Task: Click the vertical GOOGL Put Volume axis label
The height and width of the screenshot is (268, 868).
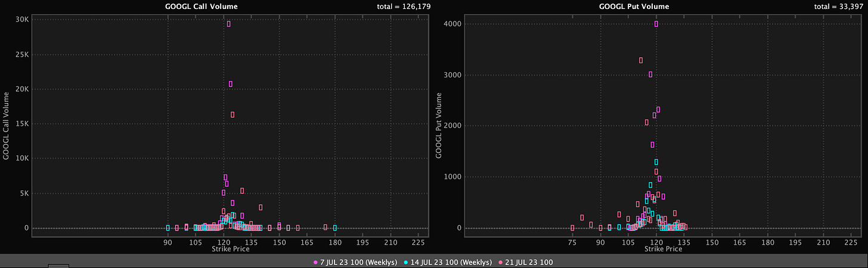Action: click(439, 124)
